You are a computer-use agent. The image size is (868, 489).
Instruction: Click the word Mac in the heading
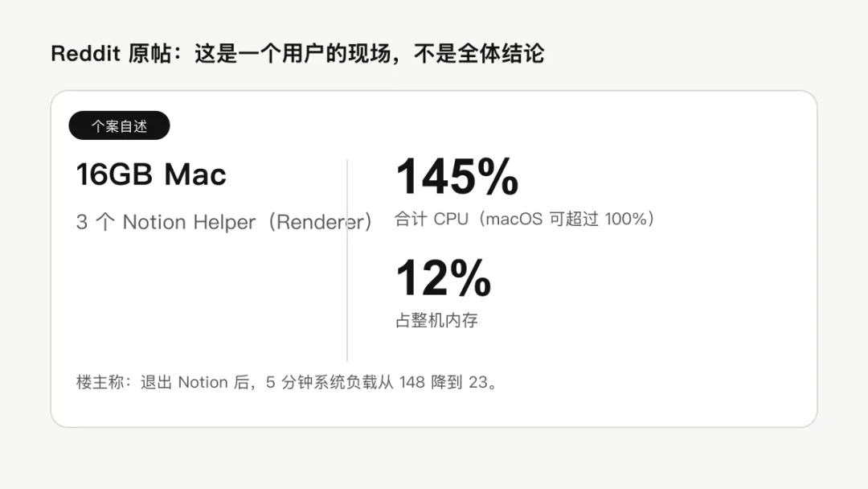[195, 175]
